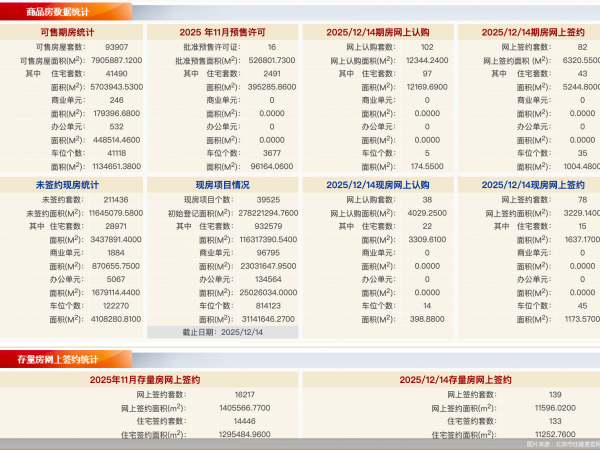Click 未签约套数 value 211436
Image resolution: width=600 pixels, height=450 pixels.
point(117,199)
